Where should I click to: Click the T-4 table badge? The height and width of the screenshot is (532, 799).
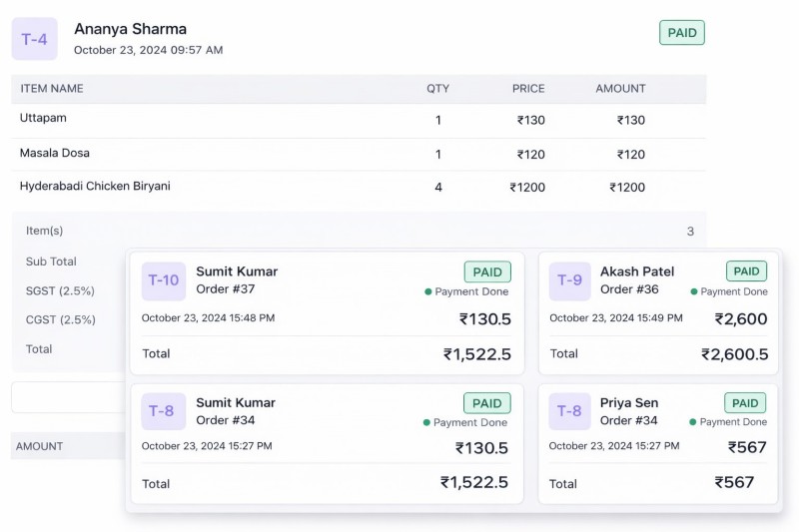(x=34, y=39)
